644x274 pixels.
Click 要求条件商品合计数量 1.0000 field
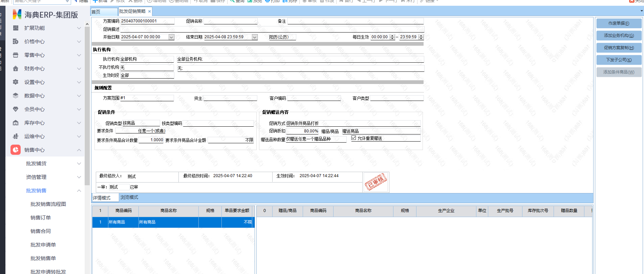[151, 140]
